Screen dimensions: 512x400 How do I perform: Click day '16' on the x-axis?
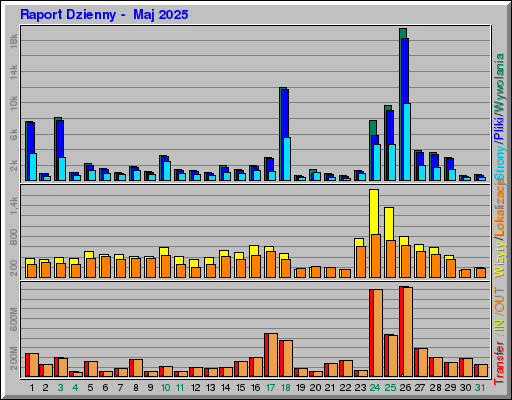(255, 388)
